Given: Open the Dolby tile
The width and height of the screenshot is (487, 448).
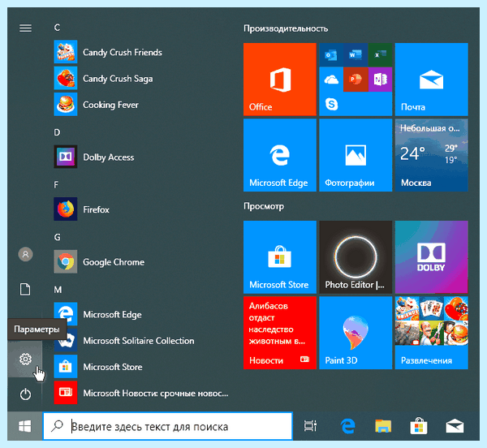Looking at the screenshot, I should point(432,257).
